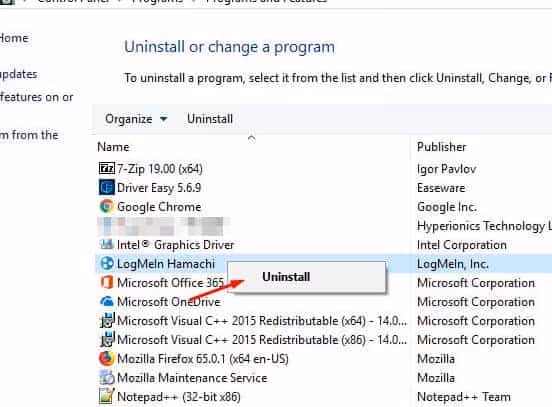The width and height of the screenshot is (552, 407).
Task: Click the Notepad++ program icon
Action: [106, 396]
